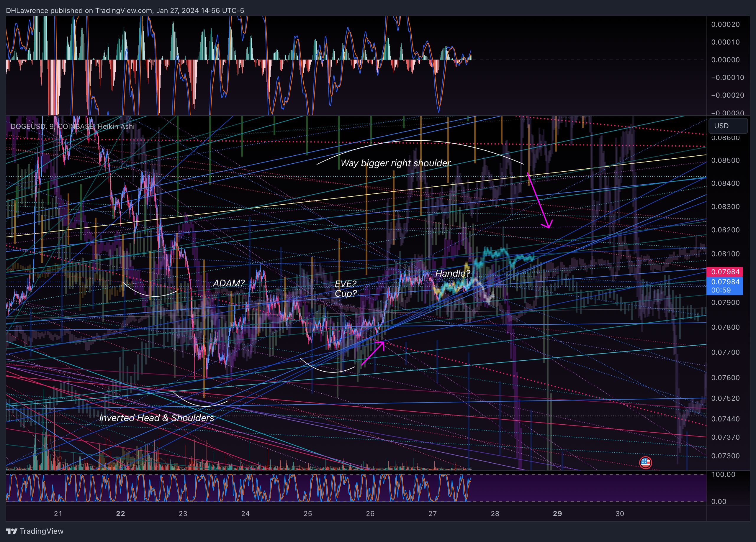Click the 0.08200 price axis label

point(725,230)
